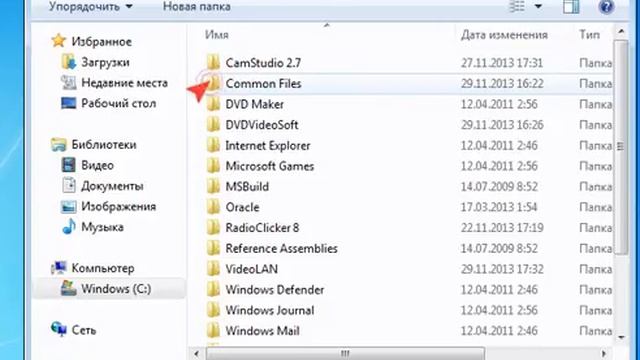Image resolution: width=640 pixels, height=360 pixels.
Task: Click the Новая папка button
Action: 197,7
